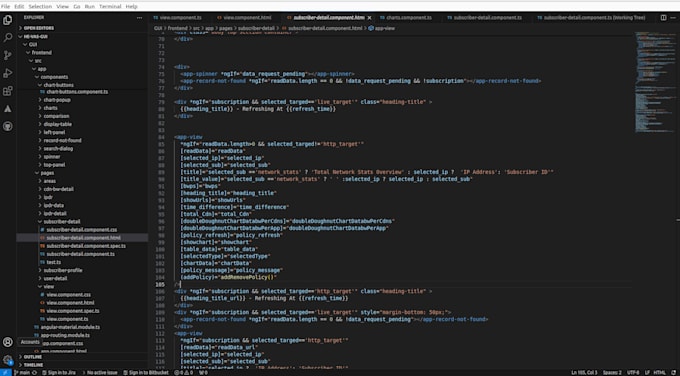Click the HTML language mode indicator
680x376 pixels.
tap(659, 373)
